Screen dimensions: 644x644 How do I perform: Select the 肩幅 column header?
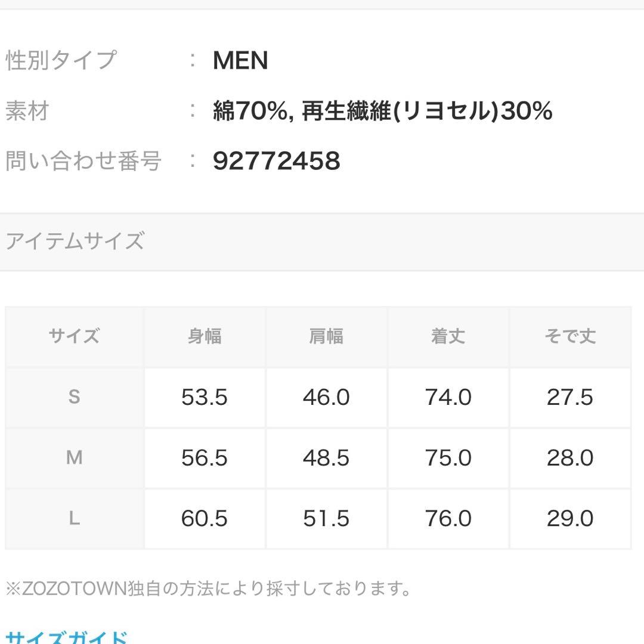click(326, 336)
